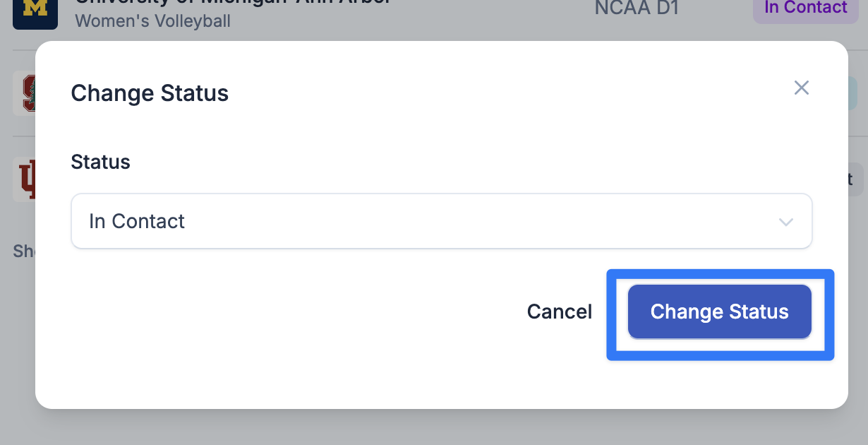Click the teal status badge behind dialog's right edge
The width and height of the screenshot is (868, 445).
pyautogui.click(x=852, y=93)
